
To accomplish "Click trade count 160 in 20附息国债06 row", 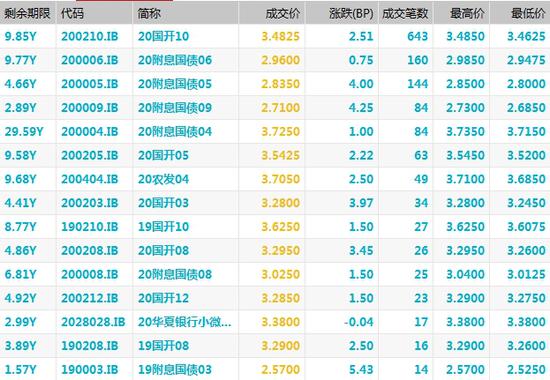I will point(417,60).
